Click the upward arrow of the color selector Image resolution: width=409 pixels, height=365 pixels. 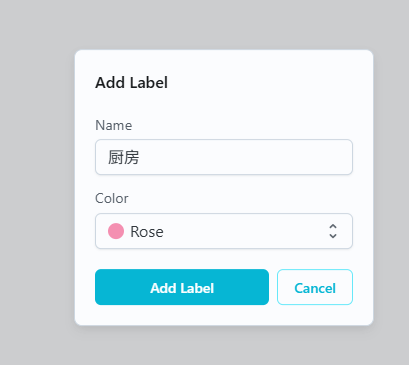(333, 226)
